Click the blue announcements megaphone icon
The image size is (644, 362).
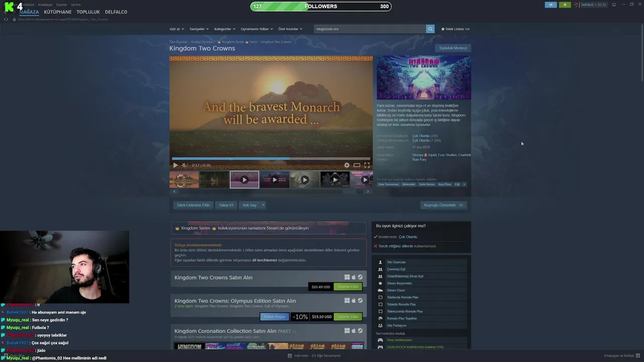pyautogui.click(x=551, y=5)
